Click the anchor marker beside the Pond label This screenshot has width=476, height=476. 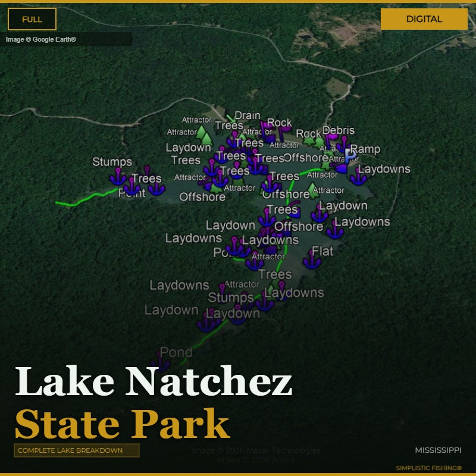click(x=159, y=361)
